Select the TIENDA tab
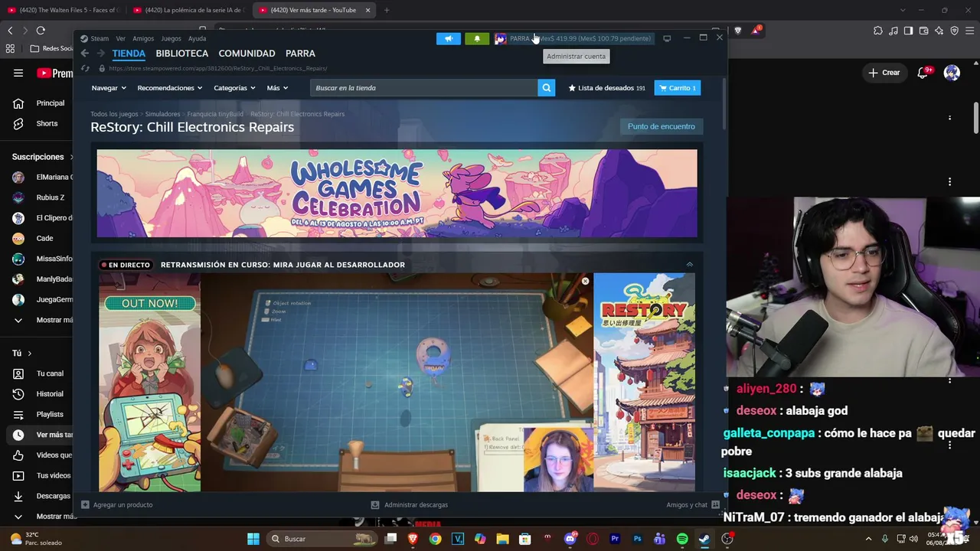Image resolution: width=980 pixels, height=551 pixels. point(129,54)
